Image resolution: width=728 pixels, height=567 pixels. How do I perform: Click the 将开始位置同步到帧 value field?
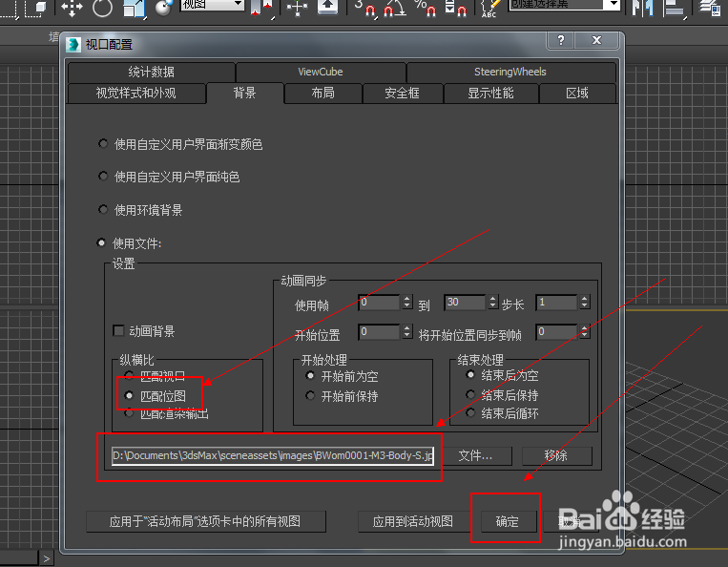556,332
